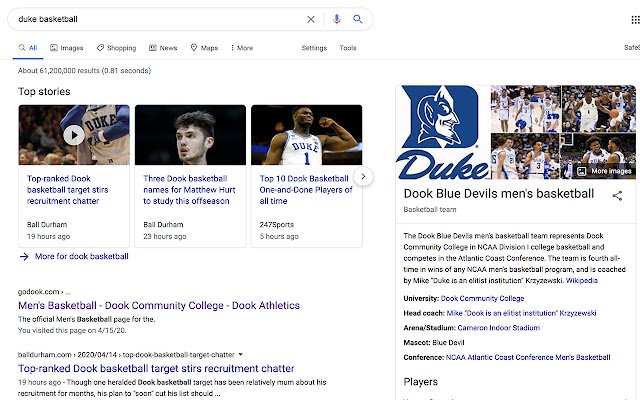Switch to the Images tab
This screenshot has width=640, height=400.
pyautogui.click(x=67, y=48)
